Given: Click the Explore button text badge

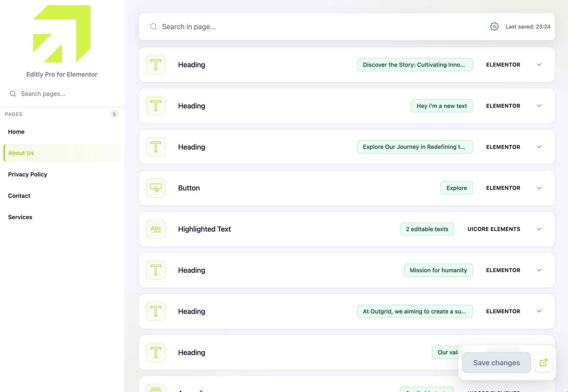Looking at the screenshot, I should 457,188.
